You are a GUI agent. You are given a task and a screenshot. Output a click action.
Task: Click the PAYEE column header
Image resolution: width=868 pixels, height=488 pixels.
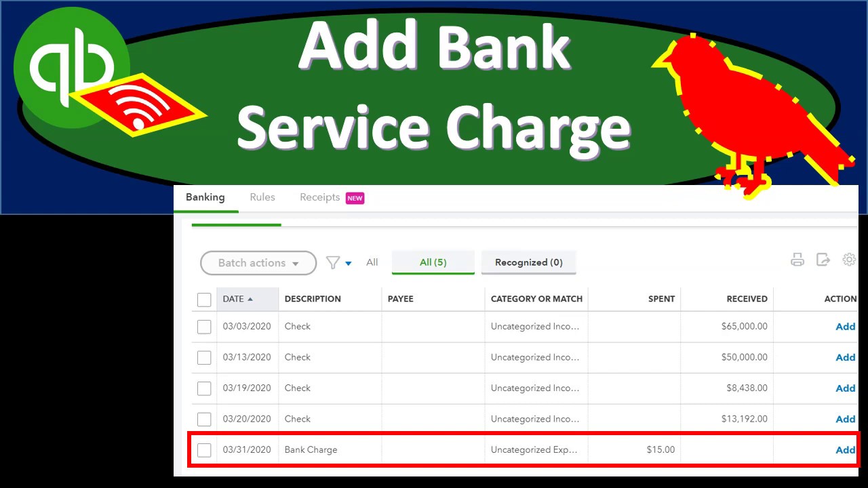[x=401, y=299]
